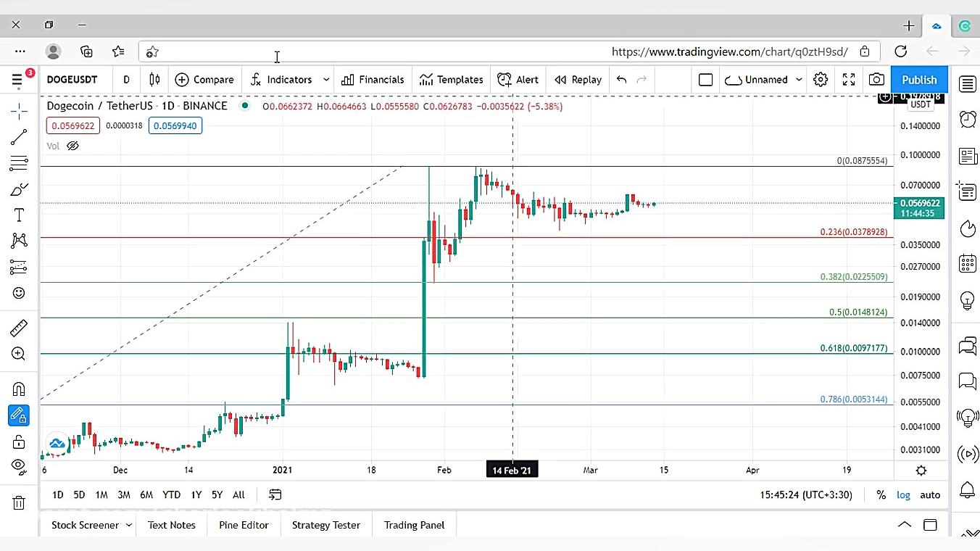
Task: Open the watchlist panel in right sidebar
Action: pos(968,84)
